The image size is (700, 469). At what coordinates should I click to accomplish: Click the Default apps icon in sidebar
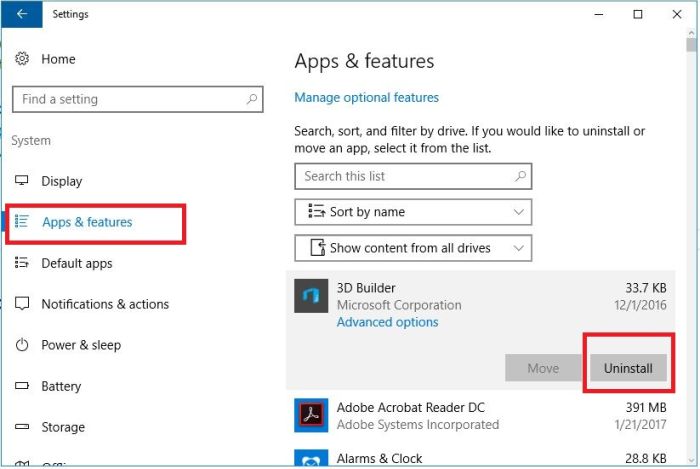(22, 263)
